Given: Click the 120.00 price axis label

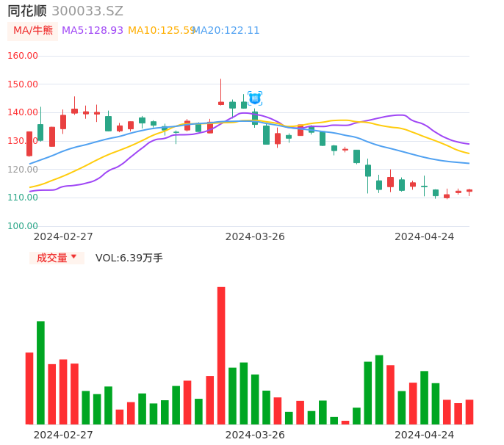Looking at the screenshot, I should [23, 170].
